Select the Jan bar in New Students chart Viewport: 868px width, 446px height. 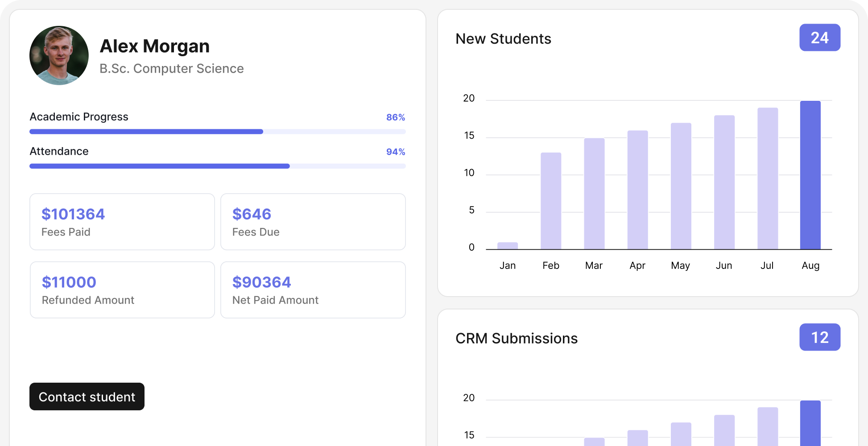508,246
